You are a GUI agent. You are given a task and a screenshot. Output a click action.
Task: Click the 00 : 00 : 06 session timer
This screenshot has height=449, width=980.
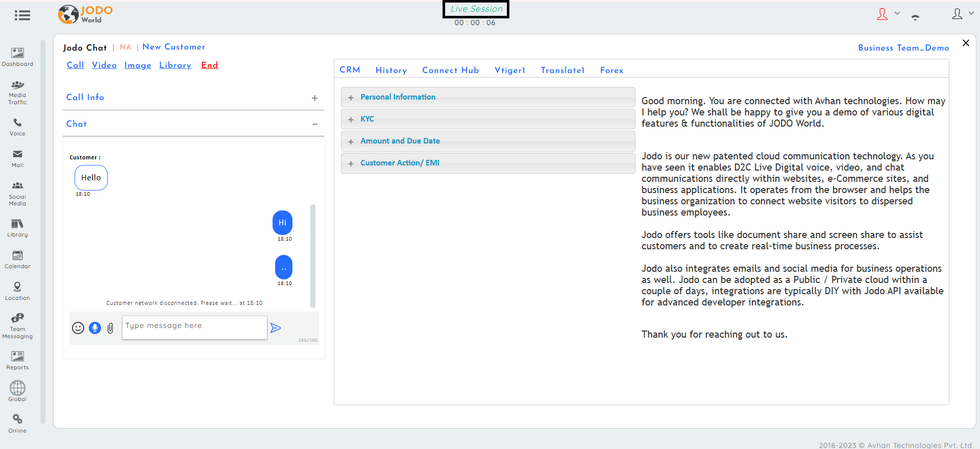pyautogui.click(x=475, y=22)
